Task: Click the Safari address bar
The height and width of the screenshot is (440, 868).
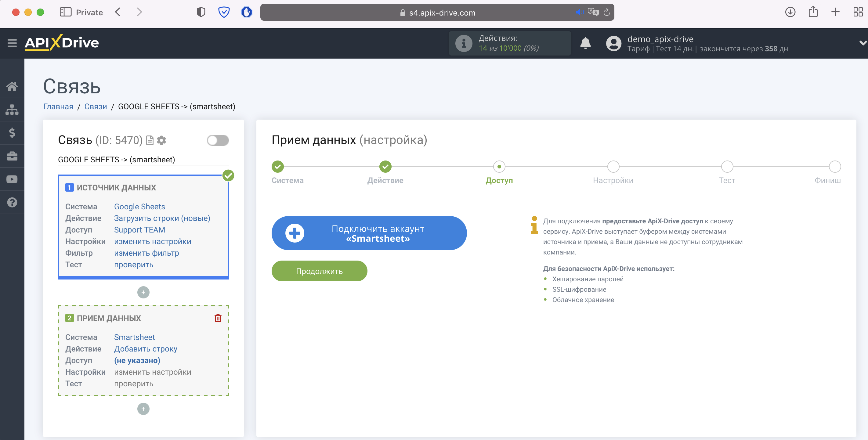Action: [437, 13]
